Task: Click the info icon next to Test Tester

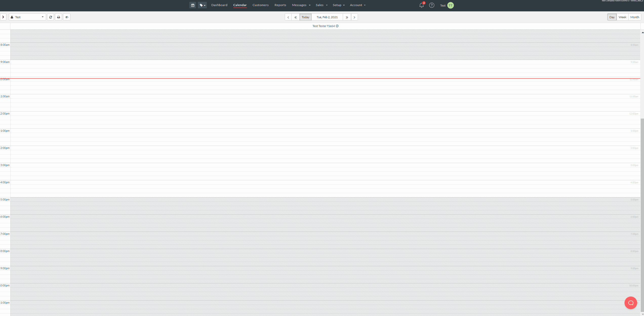Action: pos(337,26)
